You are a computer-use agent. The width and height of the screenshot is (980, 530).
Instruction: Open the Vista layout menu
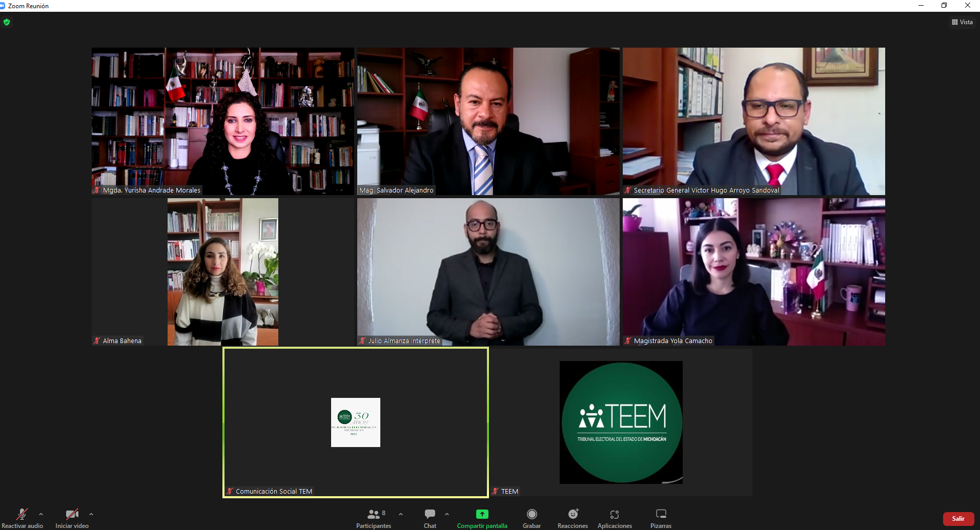coord(962,22)
